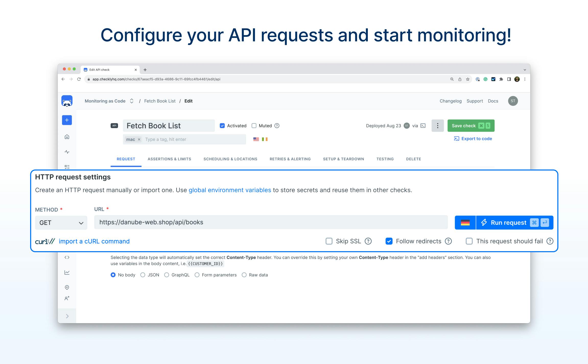588x364 pixels.
Task: Expand the sidebar with bottom chevron
Action: point(67,316)
